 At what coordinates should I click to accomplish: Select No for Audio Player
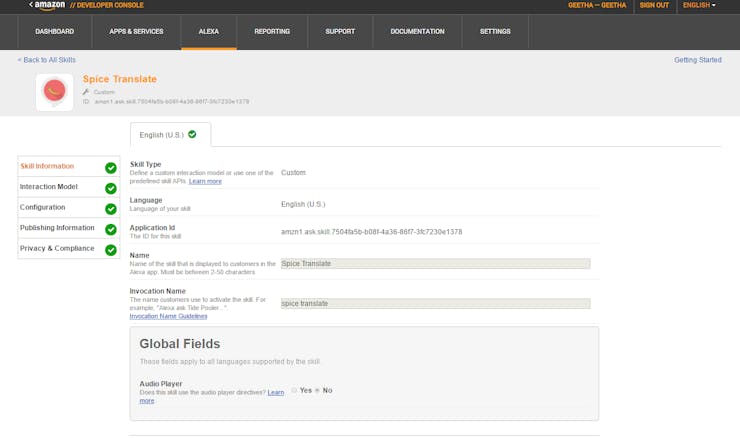point(317,390)
